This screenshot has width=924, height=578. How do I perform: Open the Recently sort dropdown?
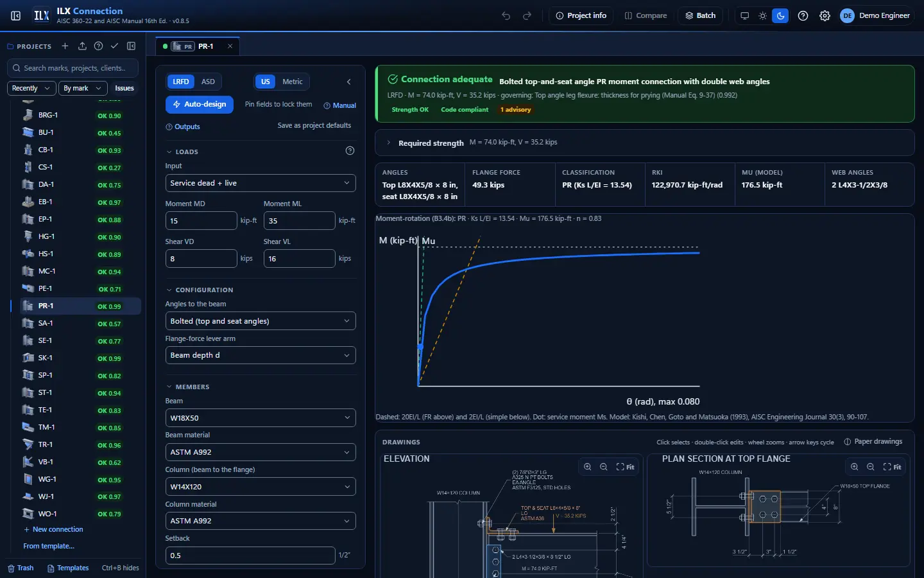pyautogui.click(x=31, y=88)
